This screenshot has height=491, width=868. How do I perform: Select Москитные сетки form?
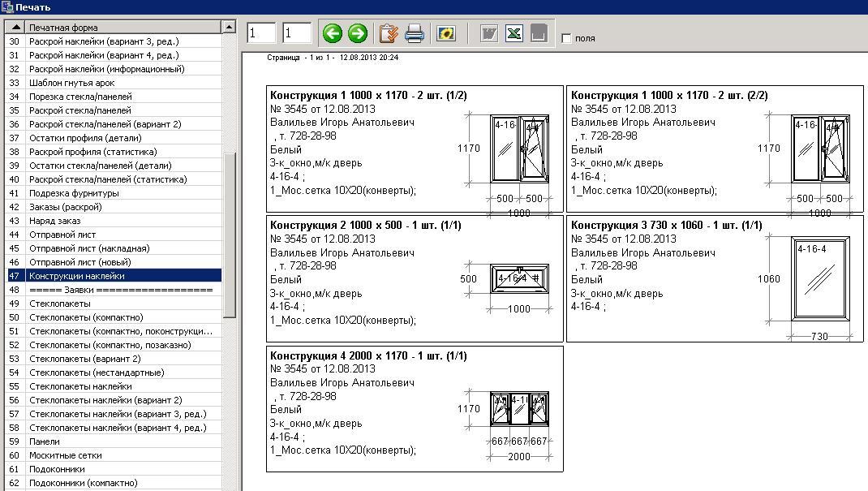(114, 455)
